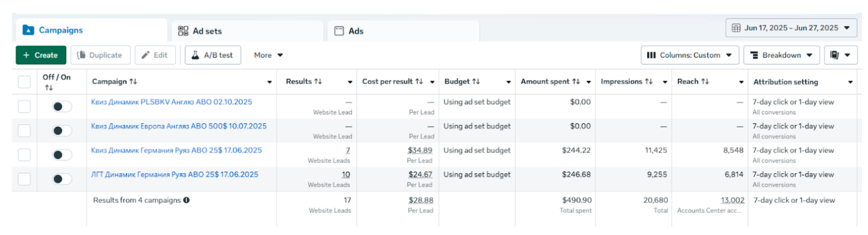The height and width of the screenshot is (235, 868).
Task: Open the reports export icon button
Action: (840, 55)
